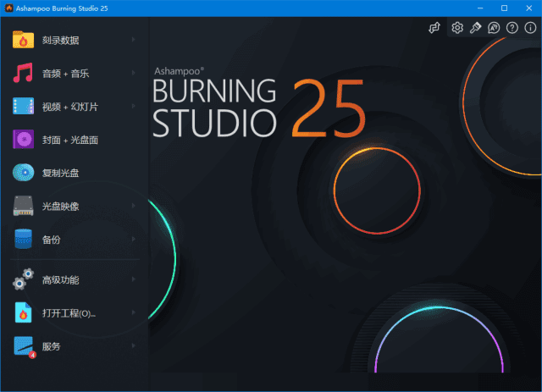Screen dimensions: 542x392
Task: Maximize the Ashampoo Burning Studio window
Action: click(504, 8)
